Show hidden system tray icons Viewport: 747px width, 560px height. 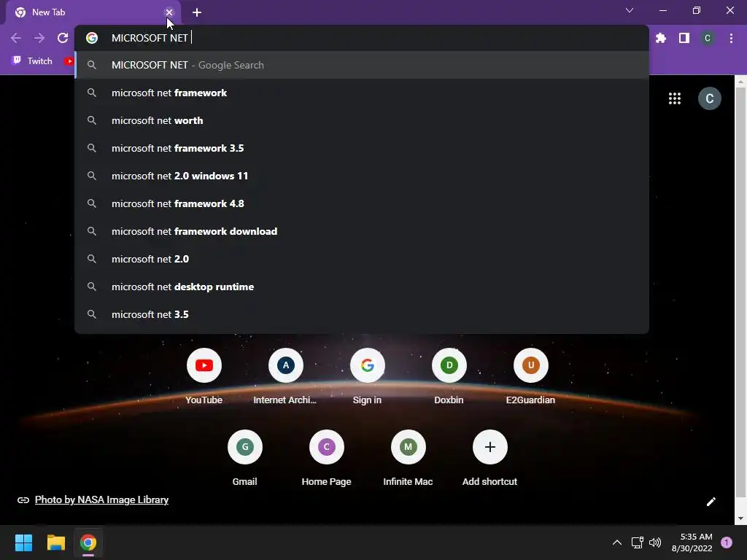pyautogui.click(x=617, y=542)
